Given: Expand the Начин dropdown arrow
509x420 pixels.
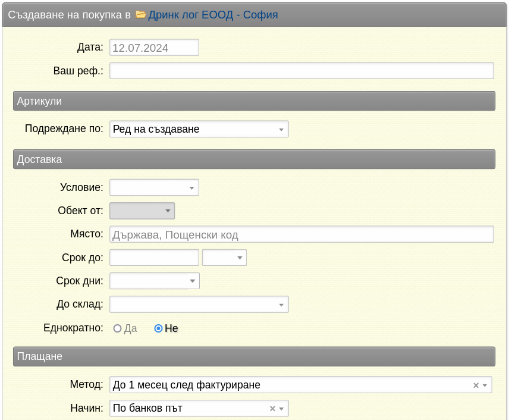Looking at the screenshot, I should point(281,409).
